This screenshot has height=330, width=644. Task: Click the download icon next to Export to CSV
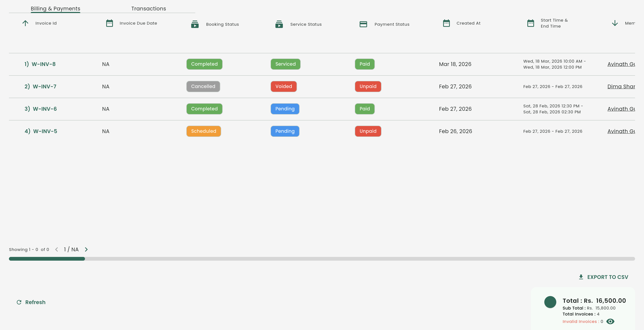coord(581,277)
